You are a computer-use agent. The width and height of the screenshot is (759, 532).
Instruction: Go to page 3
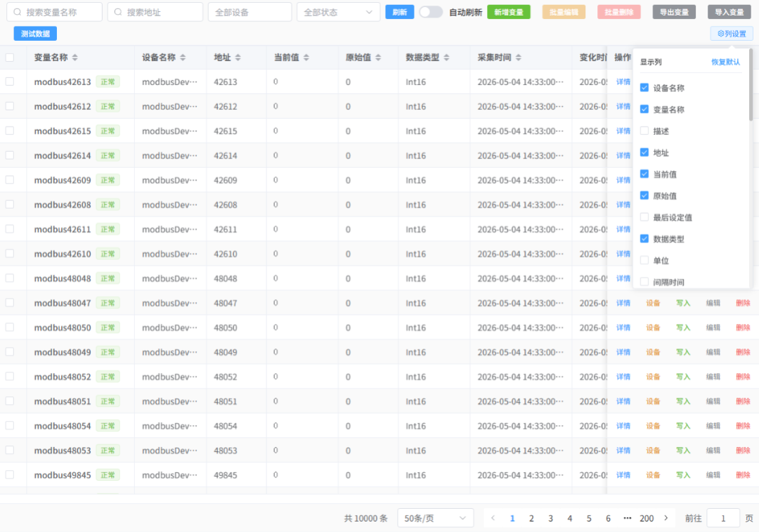[x=550, y=518]
